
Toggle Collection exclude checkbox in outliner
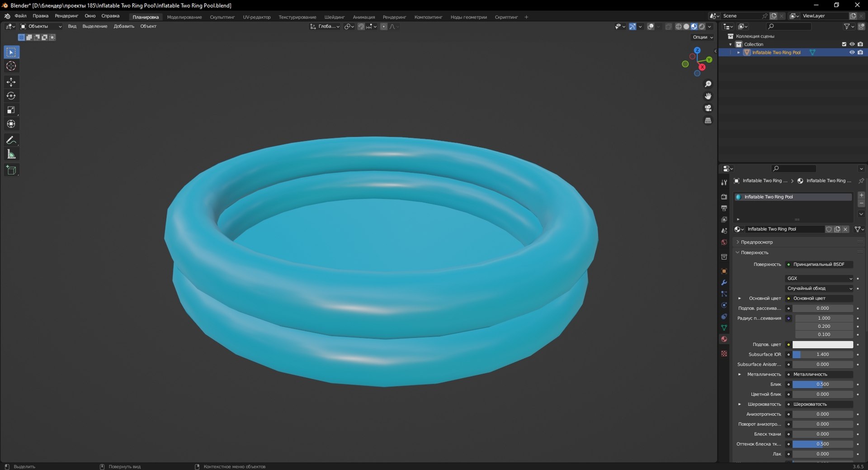(x=844, y=44)
